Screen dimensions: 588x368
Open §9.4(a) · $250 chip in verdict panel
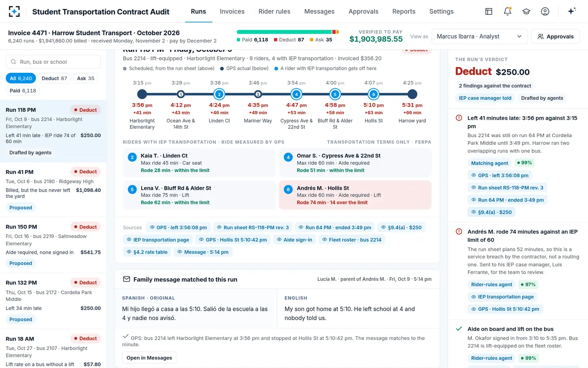pos(491,212)
